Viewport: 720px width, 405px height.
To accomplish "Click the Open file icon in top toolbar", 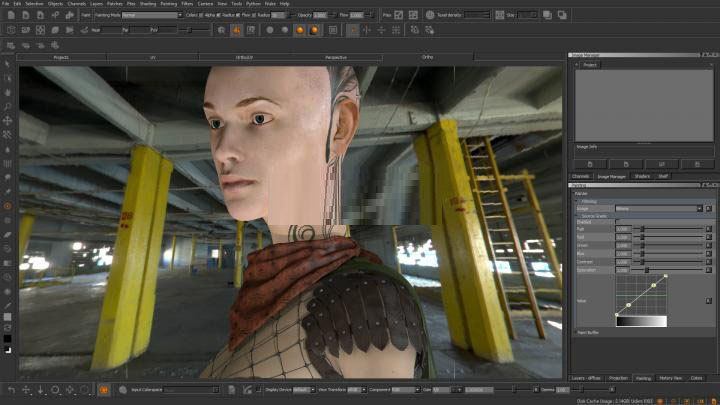I will 26,15.
